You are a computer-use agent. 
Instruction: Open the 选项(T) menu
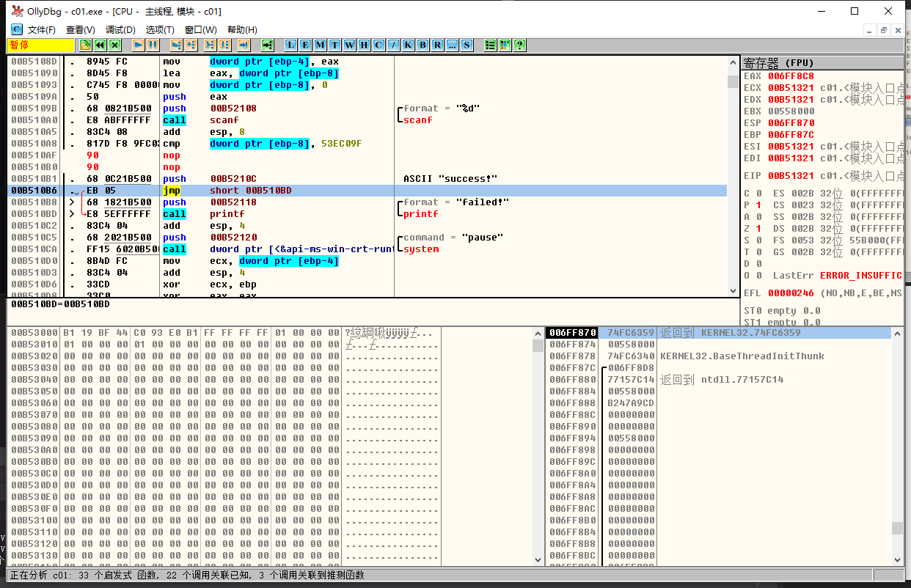(x=160, y=29)
